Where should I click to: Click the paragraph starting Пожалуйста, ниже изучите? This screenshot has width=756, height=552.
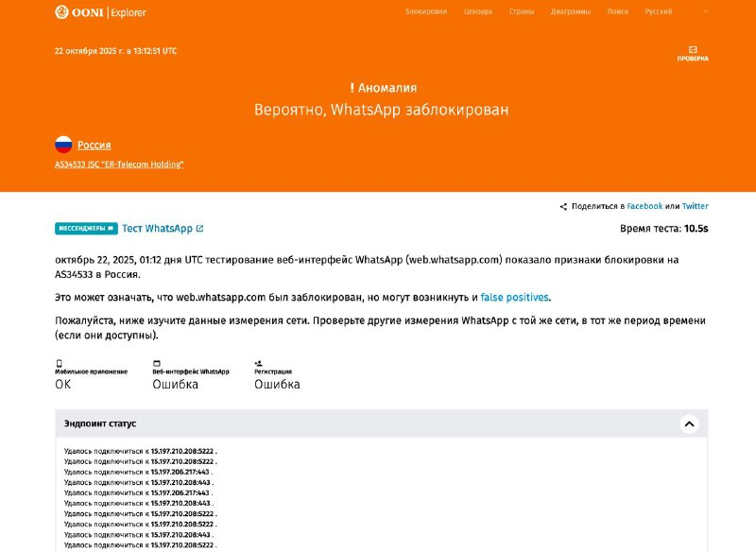381,328
